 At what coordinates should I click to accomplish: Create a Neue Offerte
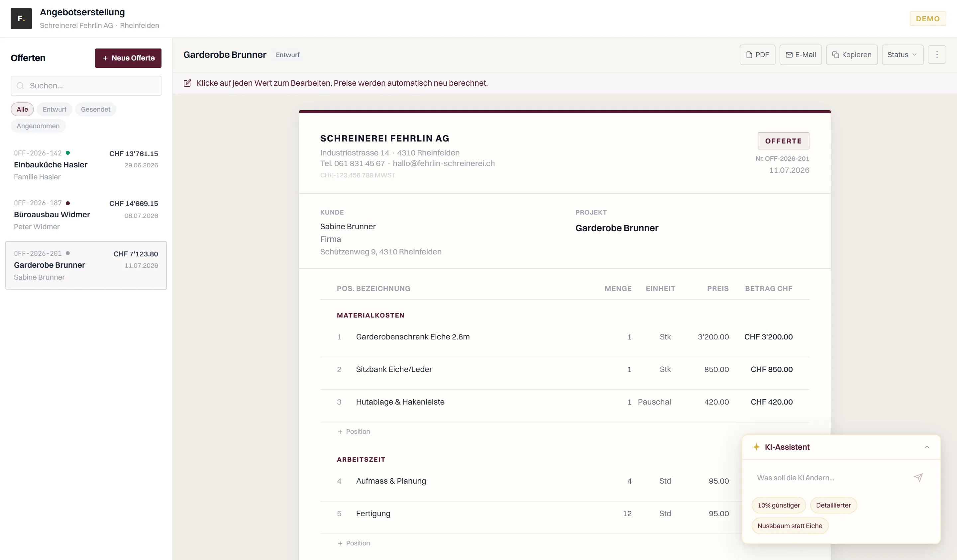[128, 58]
